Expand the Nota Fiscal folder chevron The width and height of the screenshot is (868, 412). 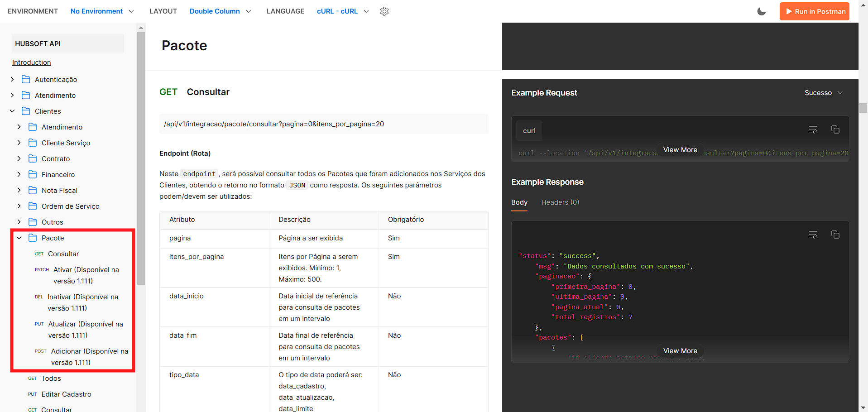(19, 190)
